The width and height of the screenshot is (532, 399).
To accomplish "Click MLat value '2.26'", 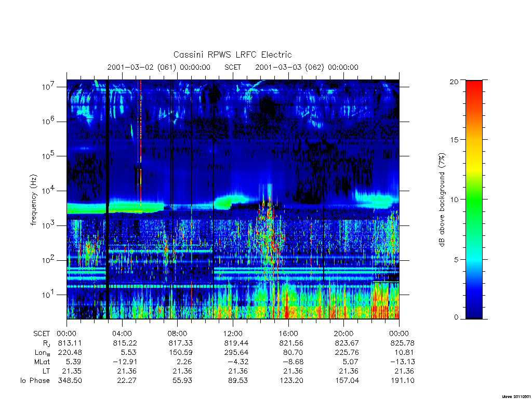I will click(183, 362).
